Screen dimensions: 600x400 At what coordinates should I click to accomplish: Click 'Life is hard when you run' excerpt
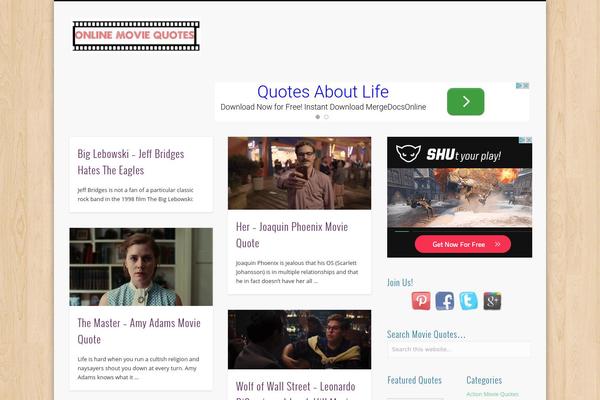point(138,368)
